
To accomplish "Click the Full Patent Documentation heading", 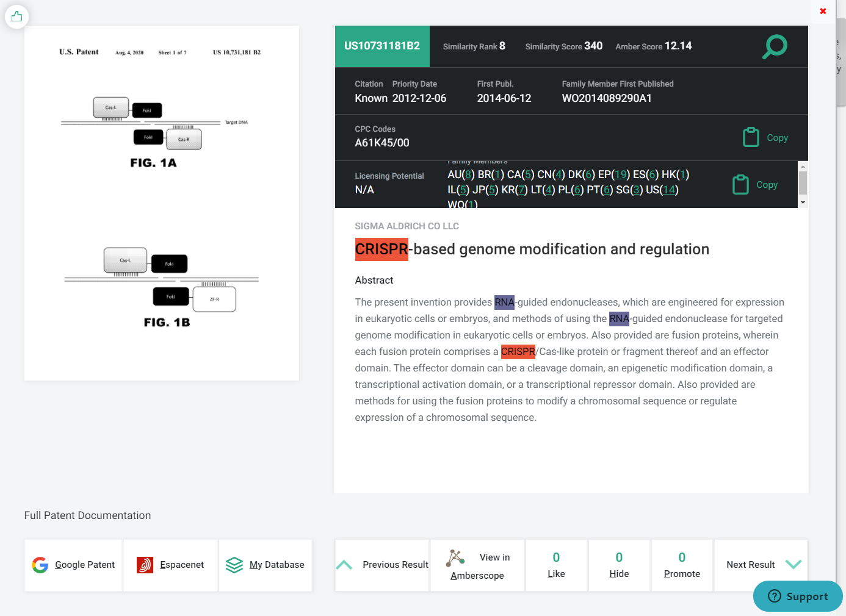I will pyautogui.click(x=87, y=515).
